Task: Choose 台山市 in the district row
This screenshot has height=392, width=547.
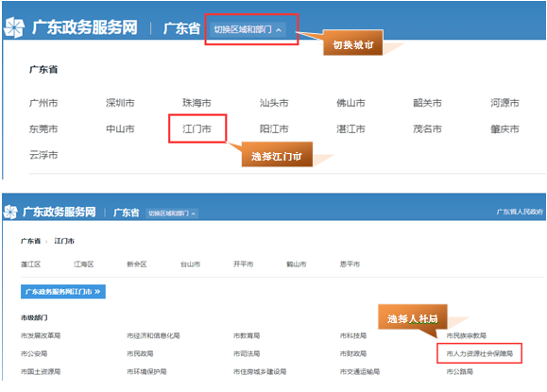Action: (190, 264)
